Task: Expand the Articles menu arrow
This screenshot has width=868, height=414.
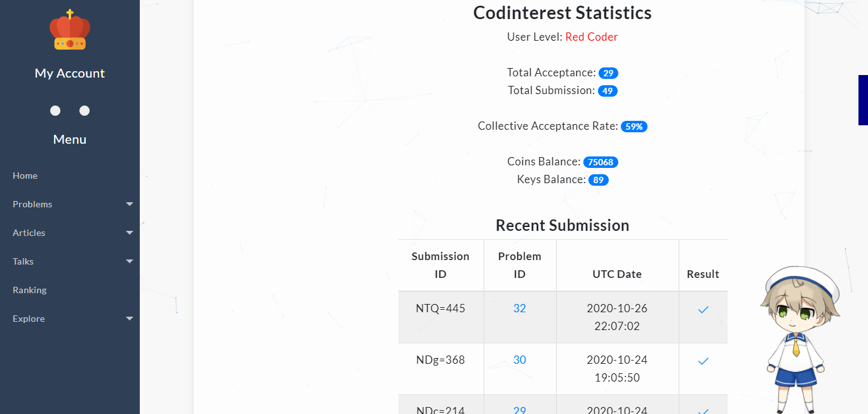Action: [130, 233]
